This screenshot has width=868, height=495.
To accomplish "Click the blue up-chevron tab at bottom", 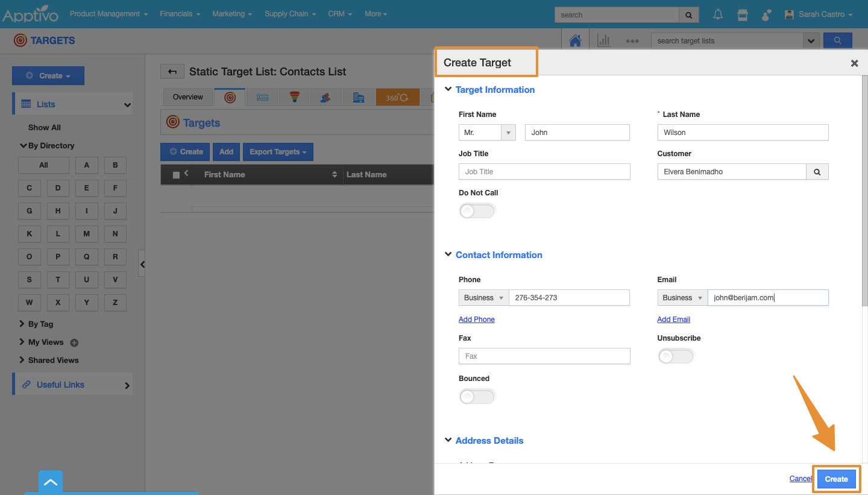I will (x=51, y=482).
